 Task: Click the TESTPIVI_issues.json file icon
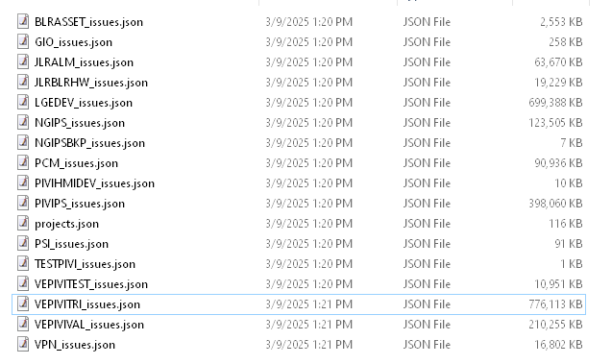pyautogui.click(x=23, y=264)
